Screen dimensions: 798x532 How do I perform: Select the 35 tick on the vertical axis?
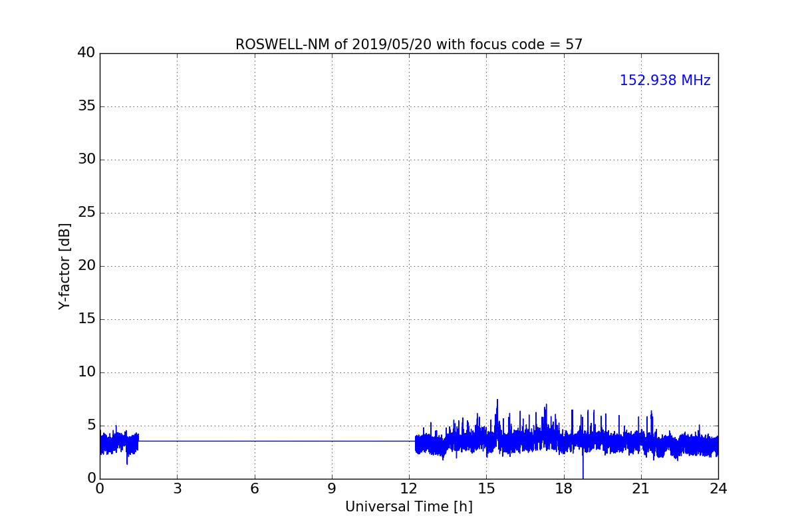pos(86,106)
